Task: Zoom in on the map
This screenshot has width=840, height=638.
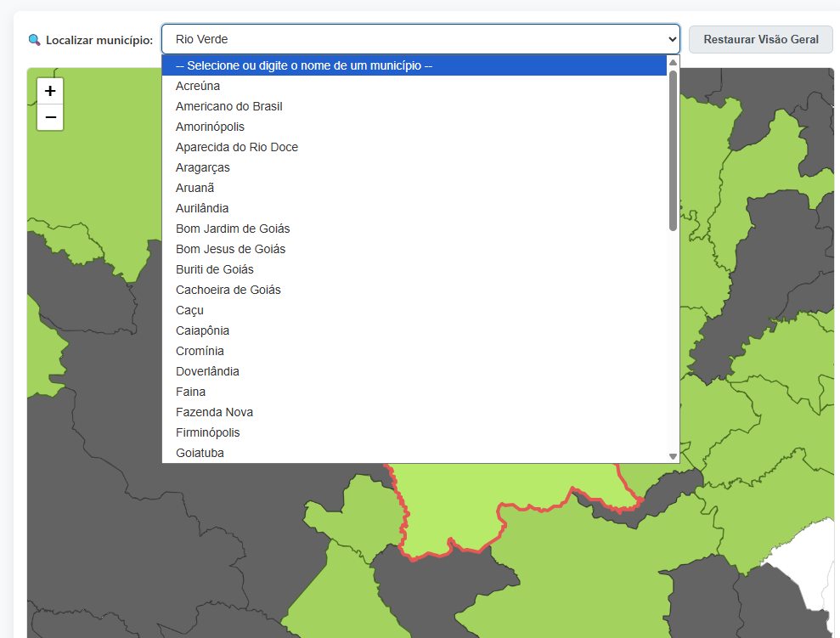Action: click(x=50, y=91)
